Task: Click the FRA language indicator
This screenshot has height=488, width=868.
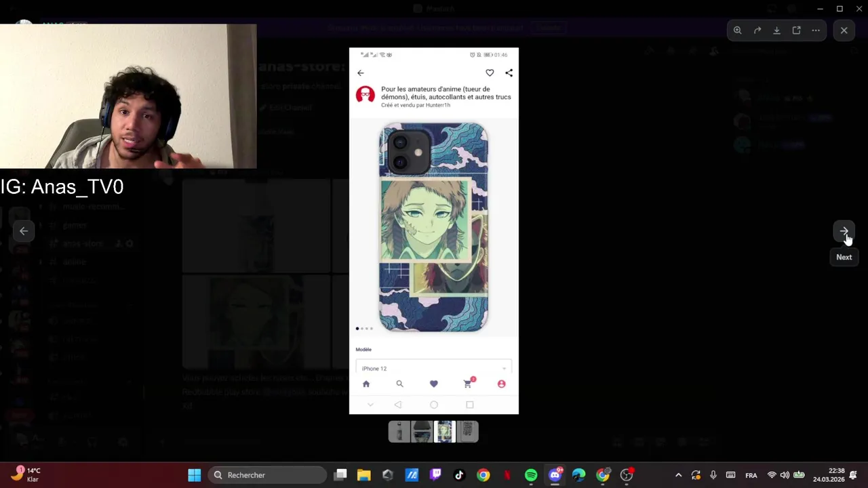Action: pyautogui.click(x=751, y=475)
